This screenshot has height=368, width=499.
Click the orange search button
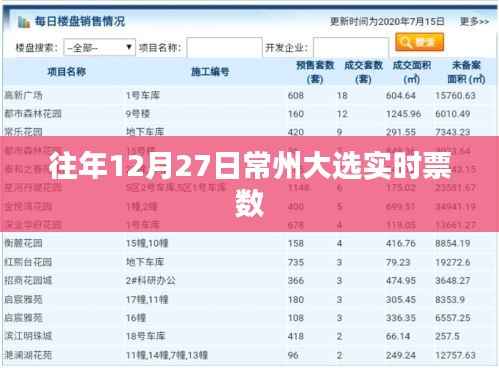click(419, 42)
